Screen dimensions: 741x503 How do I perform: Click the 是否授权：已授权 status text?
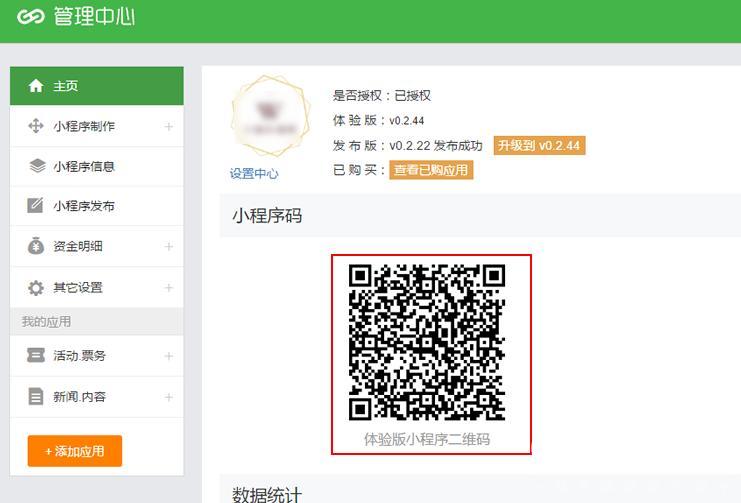click(382, 95)
